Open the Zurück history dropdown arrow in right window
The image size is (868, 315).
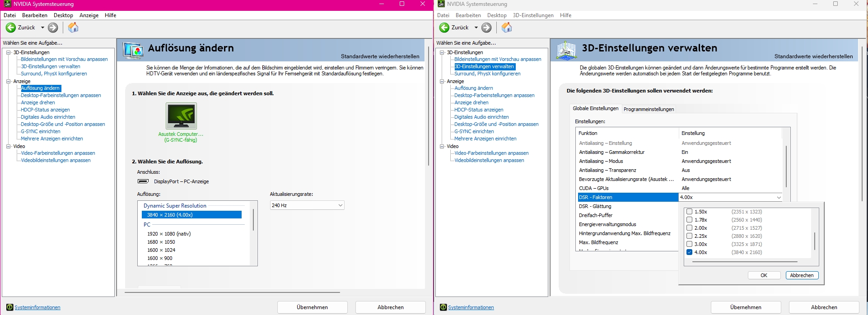click(x=476, y=28)
